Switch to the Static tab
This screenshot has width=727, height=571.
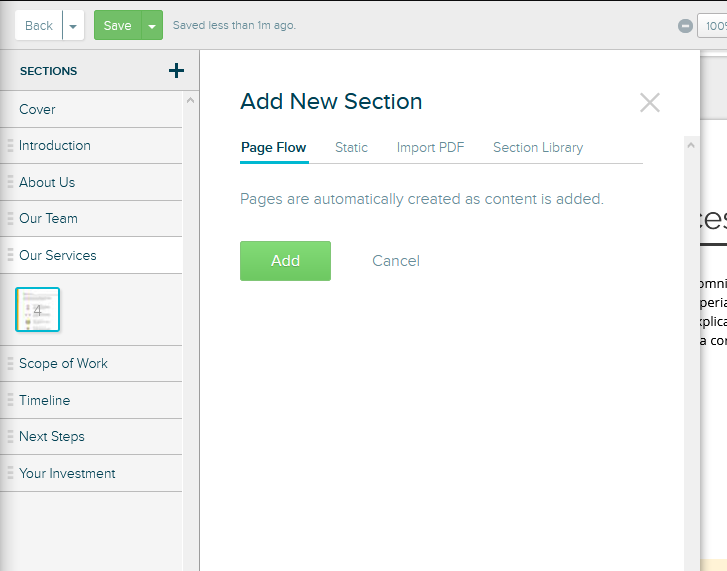tap(351, 147)
